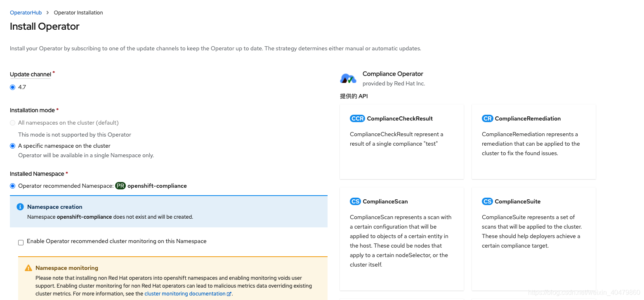Select the 4.7 update channel radio
The height and width of the screenshot is (300, 644).
13,87
